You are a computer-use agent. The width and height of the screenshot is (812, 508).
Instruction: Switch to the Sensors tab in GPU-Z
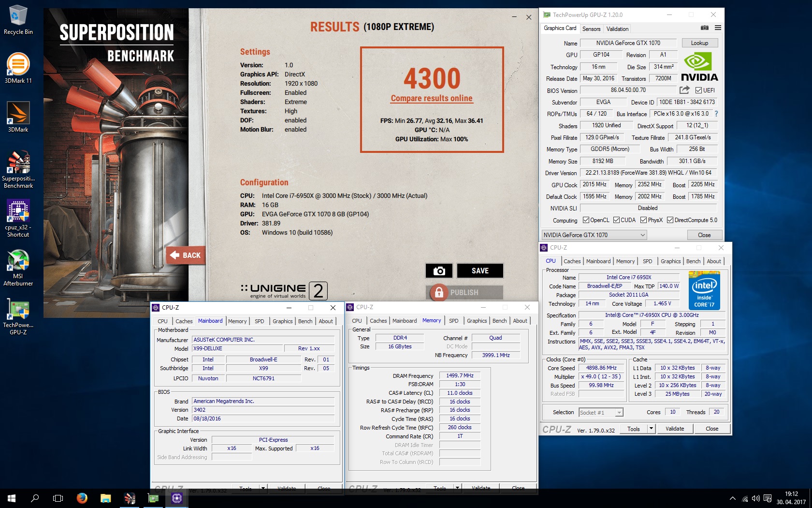pos(591,29)
